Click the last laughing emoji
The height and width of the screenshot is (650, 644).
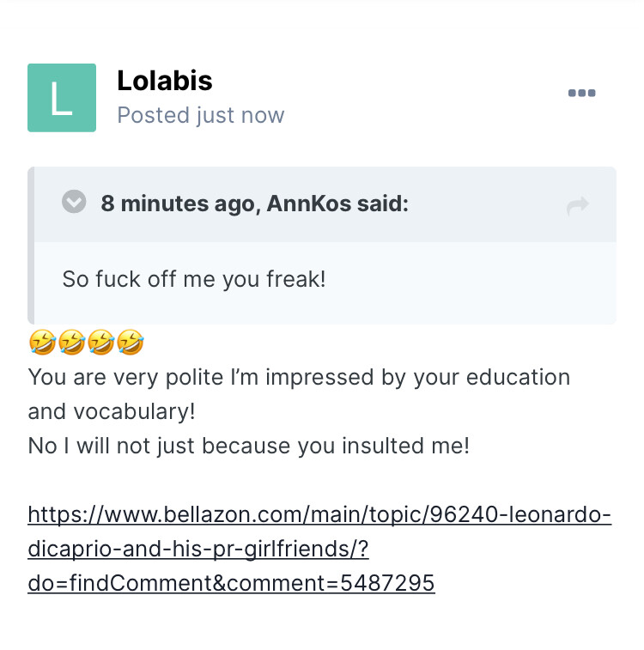pos(130,343)
